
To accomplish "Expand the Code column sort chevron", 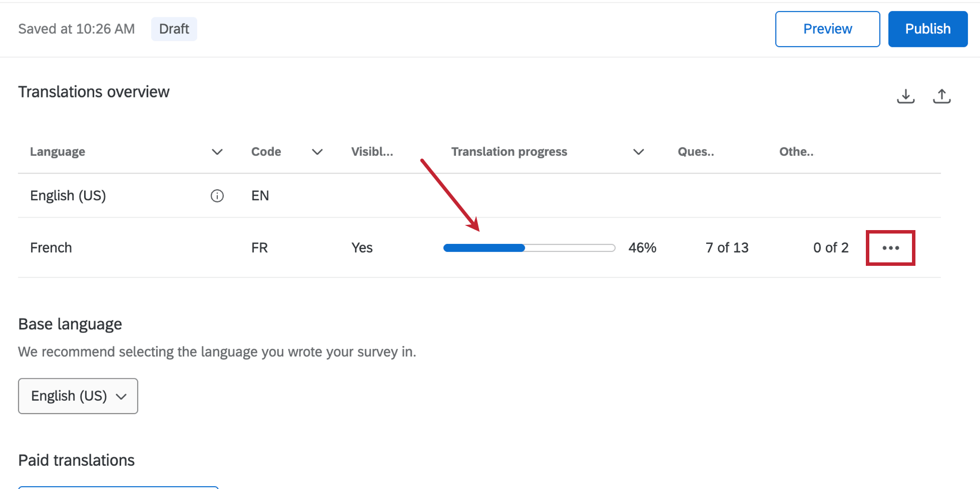I will tap(317, 152).
